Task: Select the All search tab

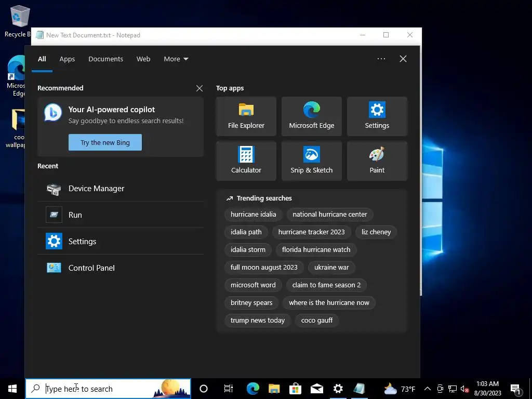Action: [42, 59]
